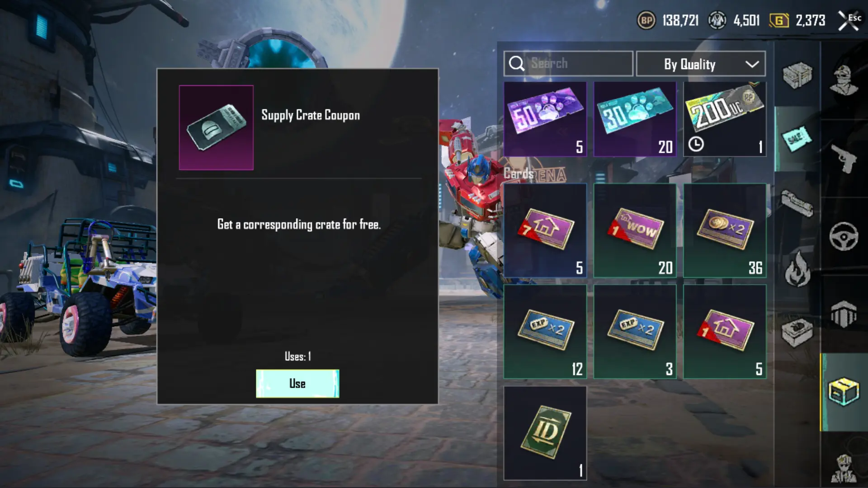Select the 30 paw voucher item
Viewport: 868px width, 488px height.
coord(635,119)
